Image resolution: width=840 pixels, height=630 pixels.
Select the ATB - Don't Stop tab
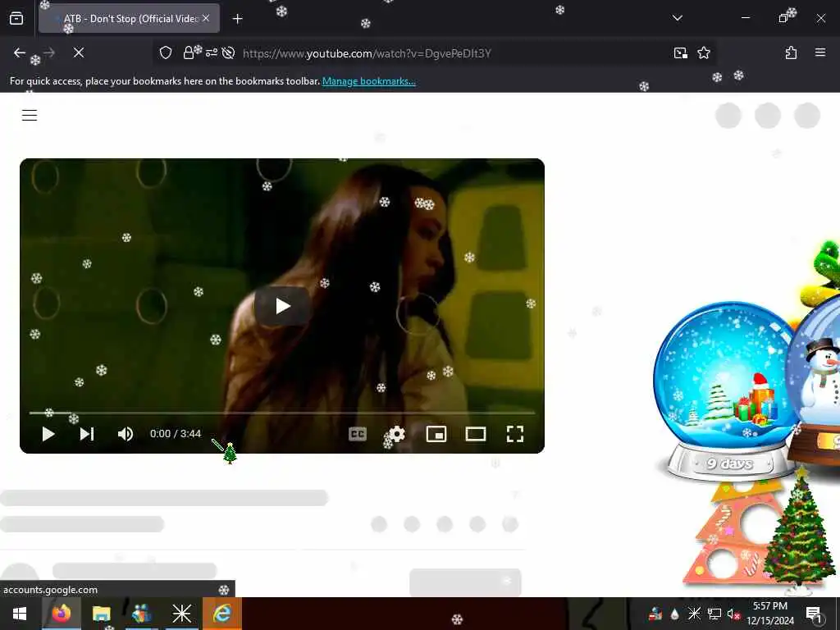(129, 18)
